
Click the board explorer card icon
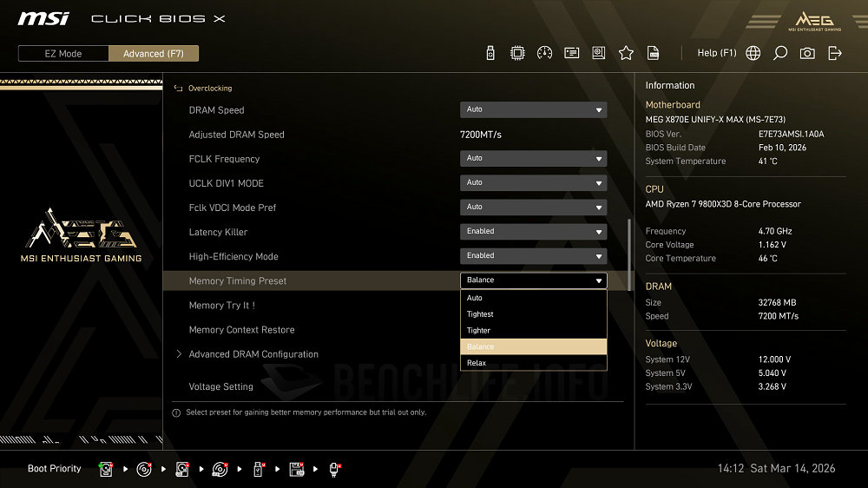(x=571, y=53)
